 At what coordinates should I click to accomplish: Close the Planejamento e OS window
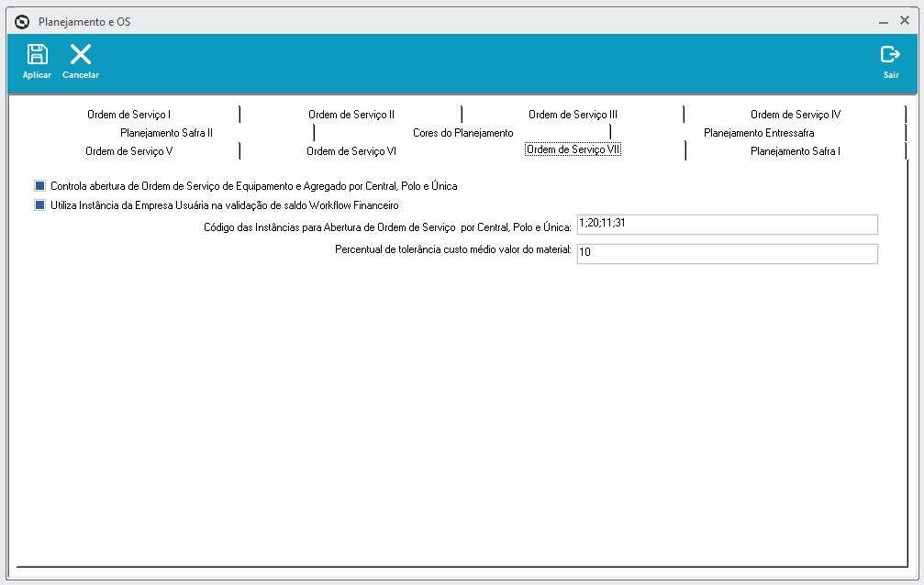pyautogui.click(x=905, y=20)
